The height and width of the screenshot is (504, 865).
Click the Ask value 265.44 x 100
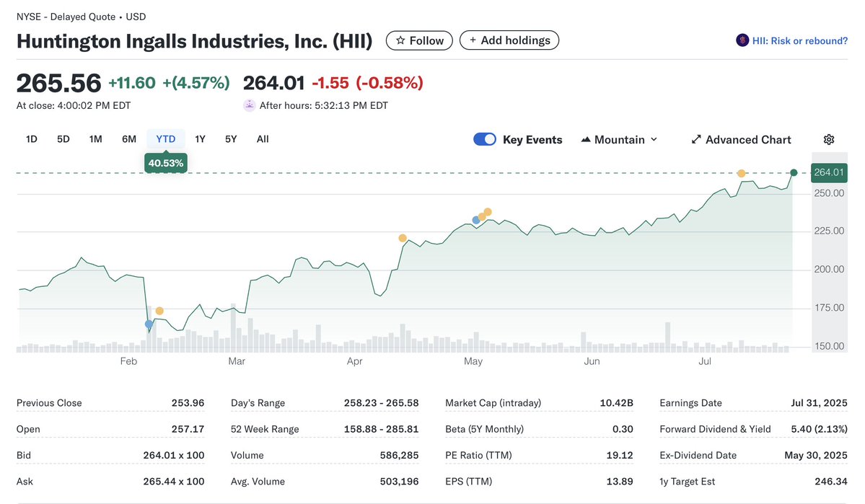(174, 482)
